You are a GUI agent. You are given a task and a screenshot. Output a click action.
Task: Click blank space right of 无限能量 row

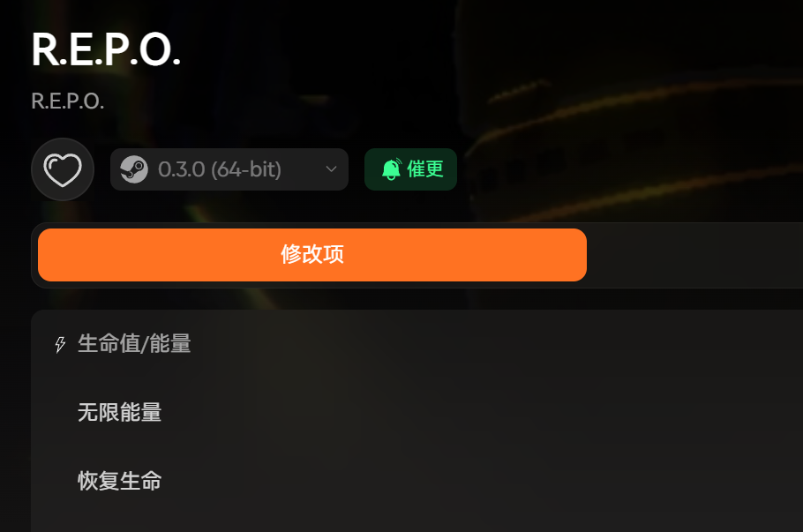coord(482,412)
